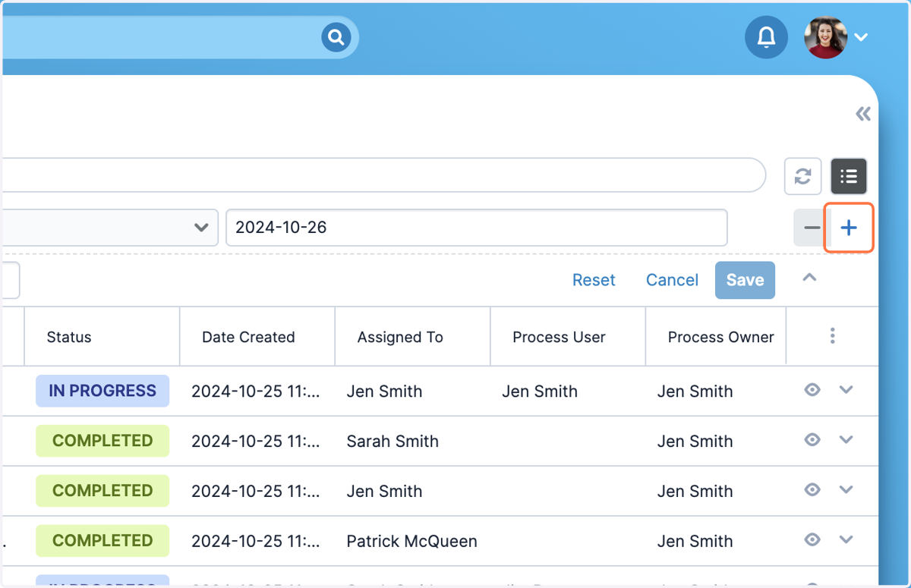Sort by the Assigned To column header
Image resolution: width=911 pixels, height=588 pixels.
(x=412, y=337)
